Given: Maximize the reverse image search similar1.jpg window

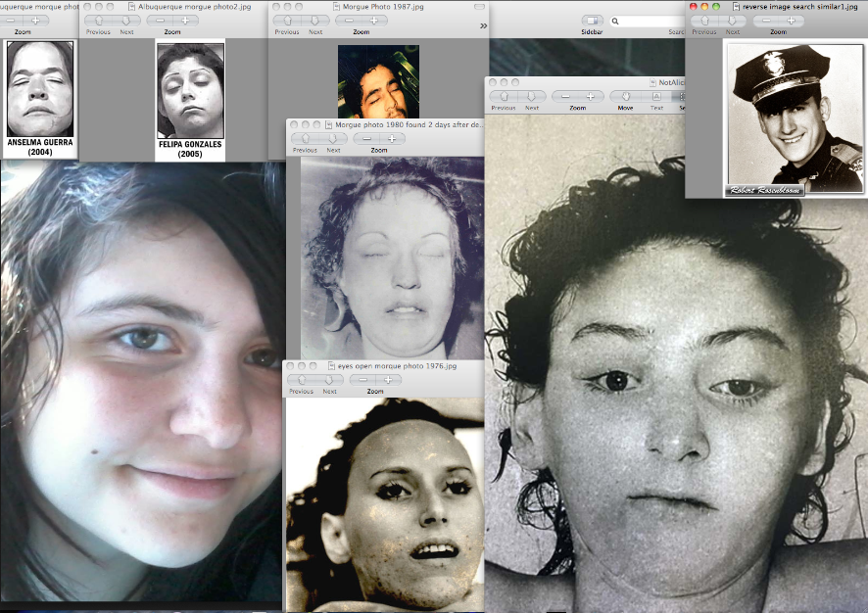Looking at the screenshot, I should [x=716, y=7].
